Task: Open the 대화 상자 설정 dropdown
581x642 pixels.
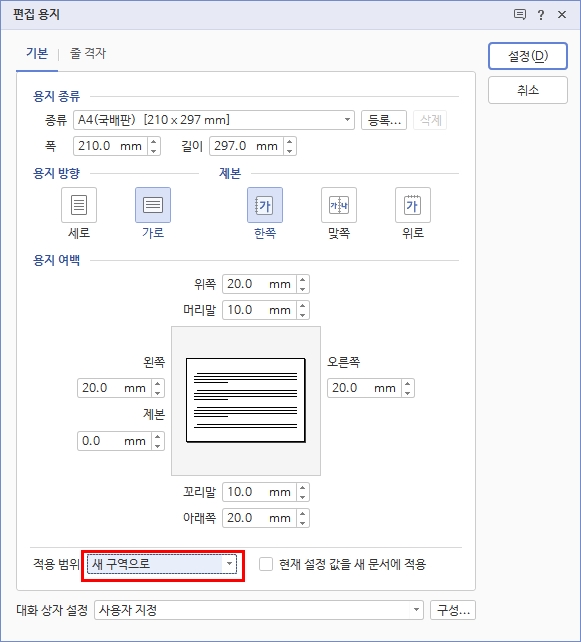Action: 259,610
